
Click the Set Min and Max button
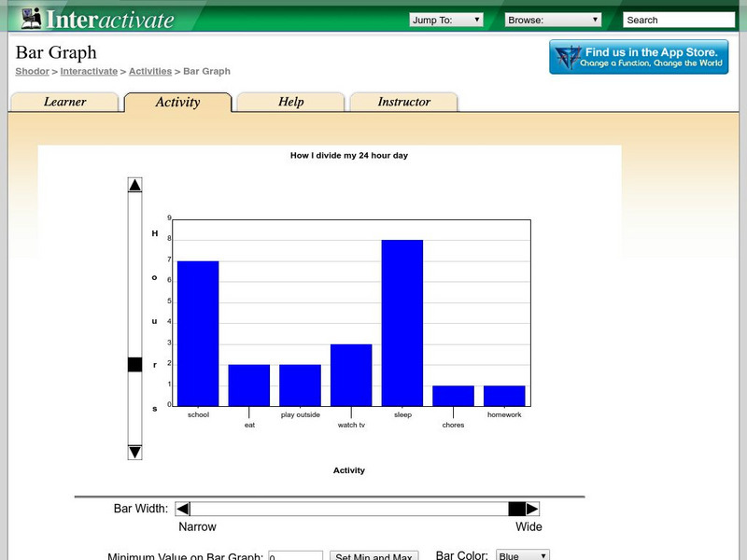pos(374,555)
